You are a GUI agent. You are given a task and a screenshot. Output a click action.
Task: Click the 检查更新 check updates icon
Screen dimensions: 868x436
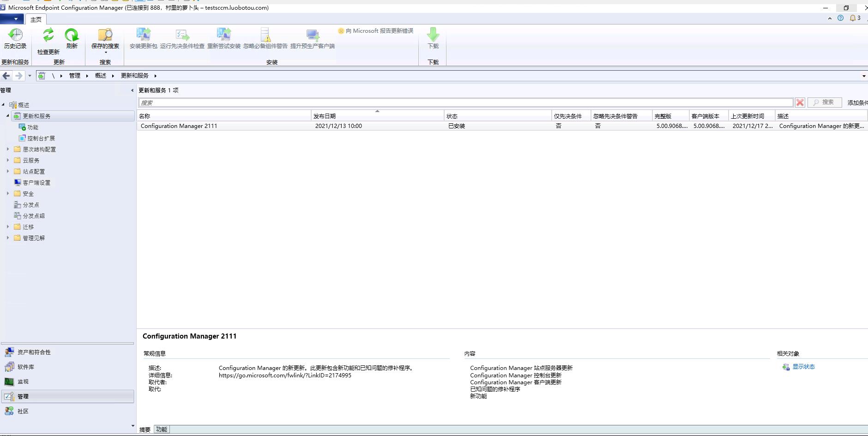(x=48, y=35)
